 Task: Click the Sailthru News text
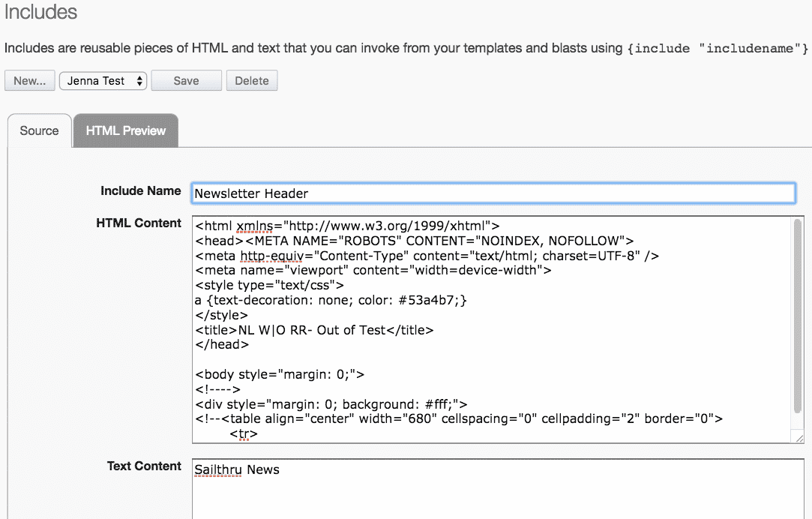[237, 470]
